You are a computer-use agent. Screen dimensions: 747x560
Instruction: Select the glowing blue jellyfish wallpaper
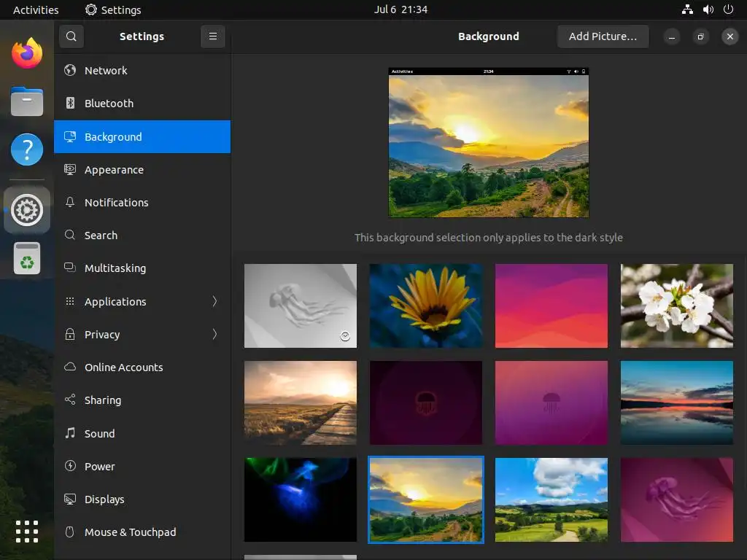(301, 499)
